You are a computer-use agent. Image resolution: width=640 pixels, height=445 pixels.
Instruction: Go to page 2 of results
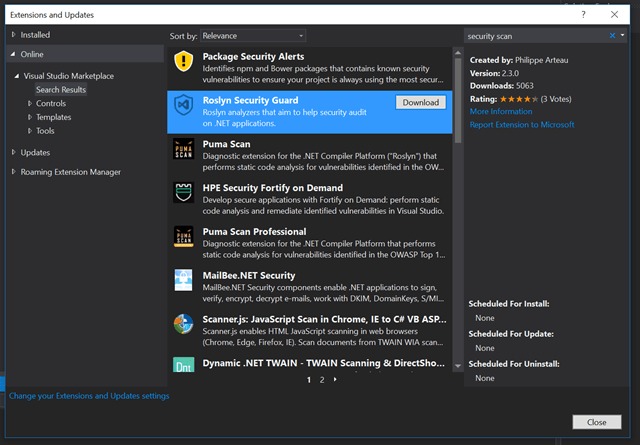pos(322,380)
